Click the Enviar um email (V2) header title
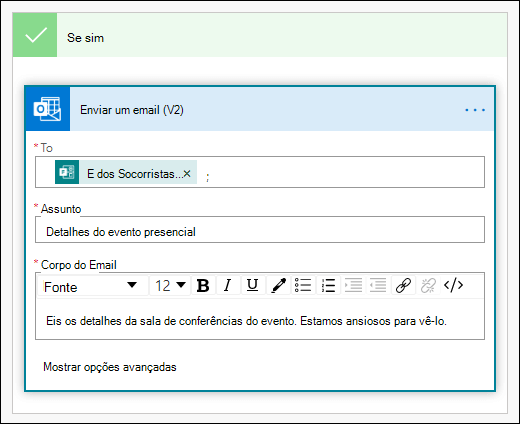520x424 pixels. (132, 110)
